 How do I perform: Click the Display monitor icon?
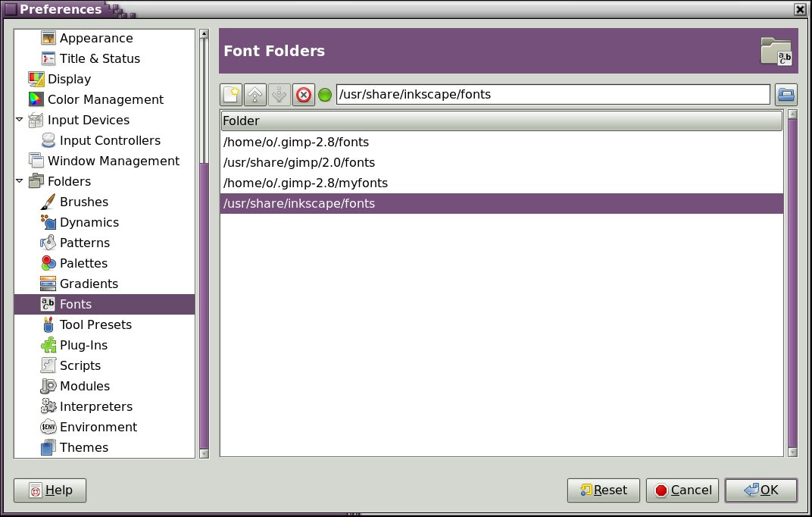click(36, 79)
